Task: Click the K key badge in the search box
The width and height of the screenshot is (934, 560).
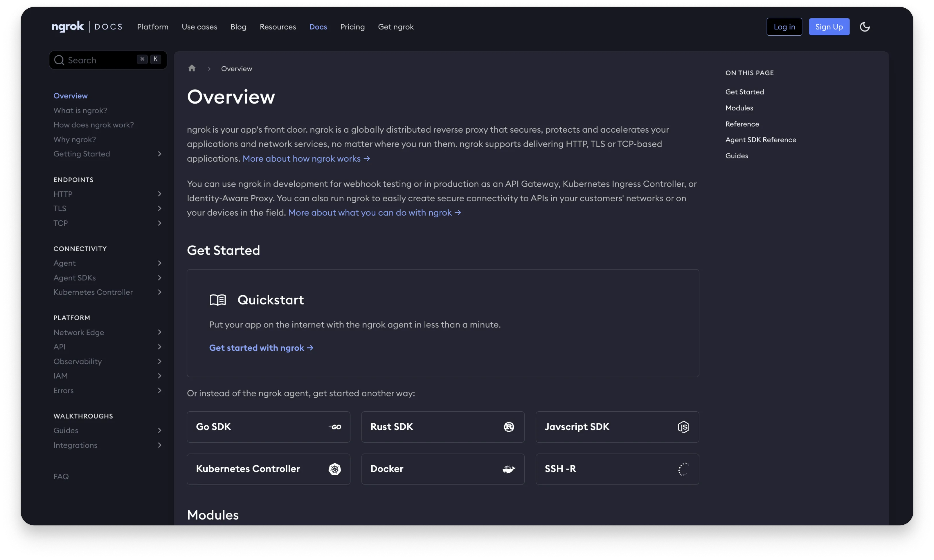Action: 156,59
